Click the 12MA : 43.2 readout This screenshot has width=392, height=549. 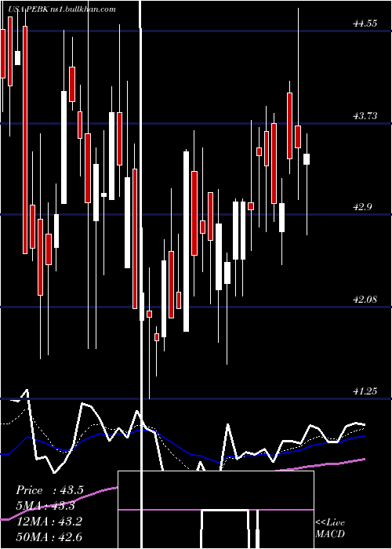[49, 522]
